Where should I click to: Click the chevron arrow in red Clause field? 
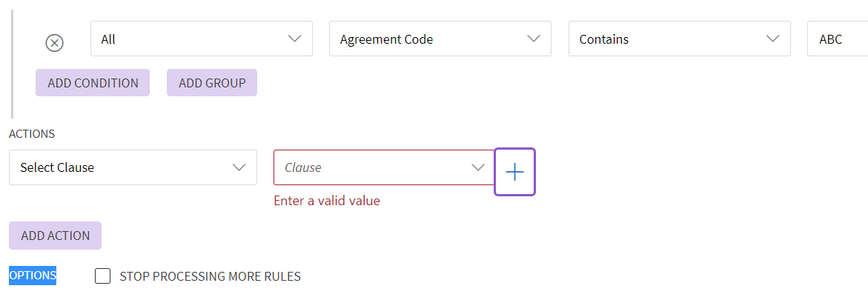pos(478,167)
